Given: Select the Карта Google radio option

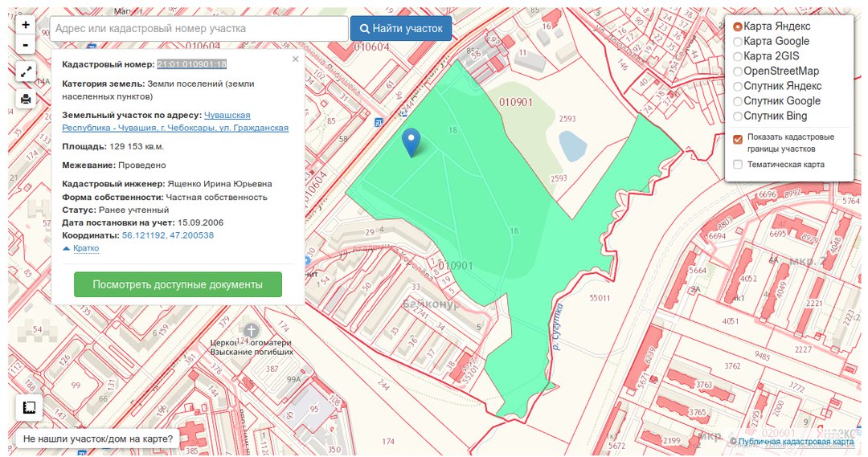Looking at the screenshot, I should click(738, 41).
